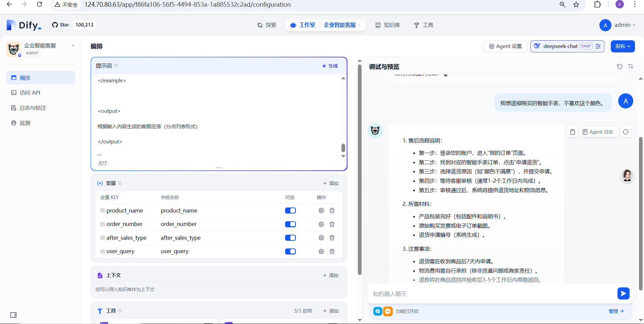Click 生成 to auto-generate prompt
Image resolution: width=644 pixels, height=324 pixels.
coord(330,66)
